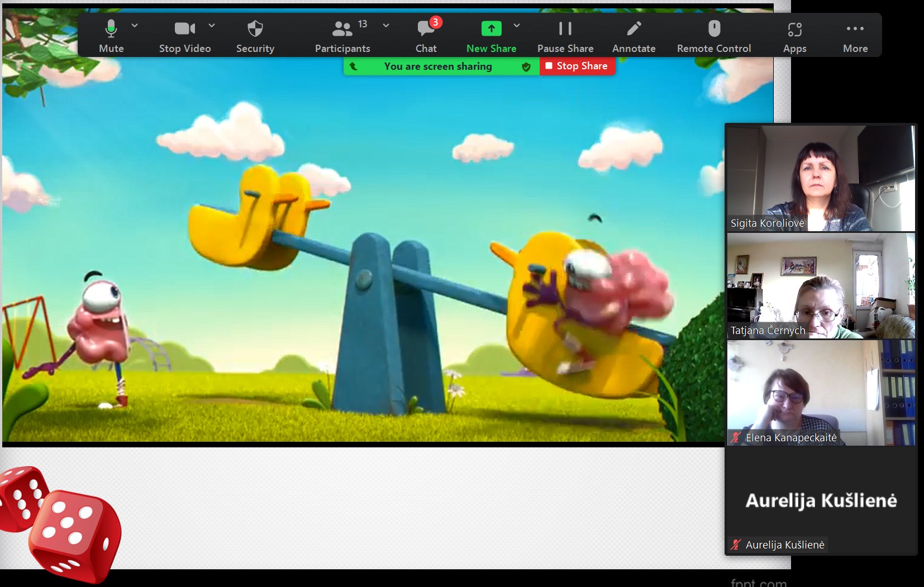Image resolution: width=924 pixels, height=587 pixels.
Task: Open the Participants panel
Action: (342, 36)
